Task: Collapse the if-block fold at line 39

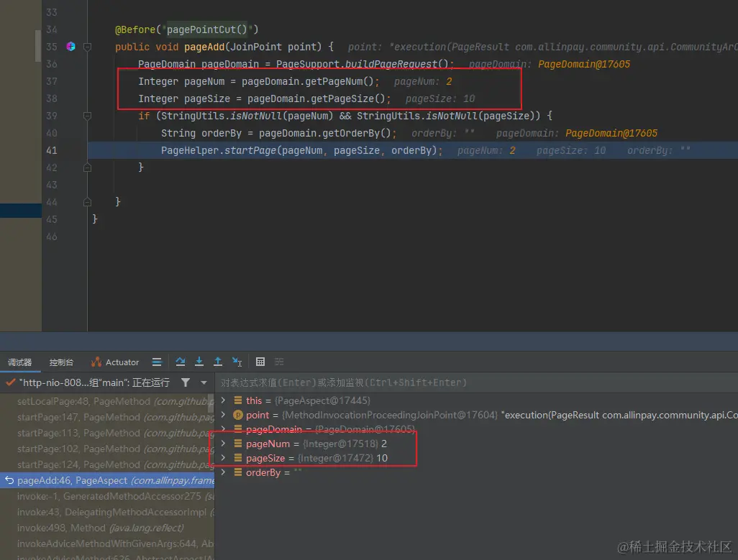Action: pos(87,116)
